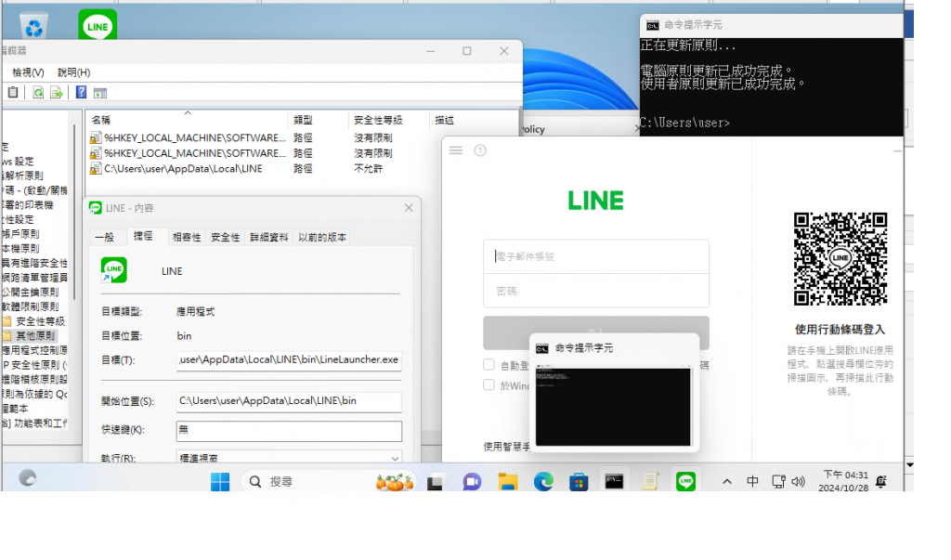Open the volume speaker tray icon
Viewport: 951px width, 560px height.
(x=798, y=482)
